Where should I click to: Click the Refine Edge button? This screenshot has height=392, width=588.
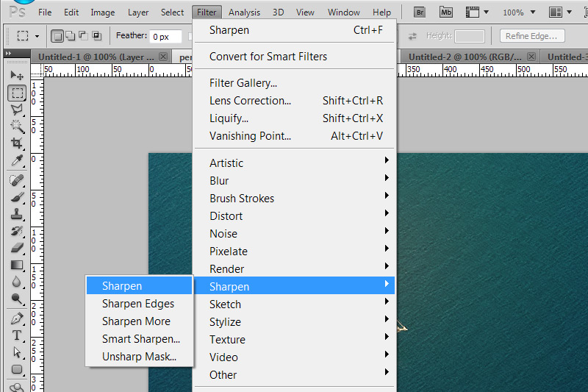(532, 36)
